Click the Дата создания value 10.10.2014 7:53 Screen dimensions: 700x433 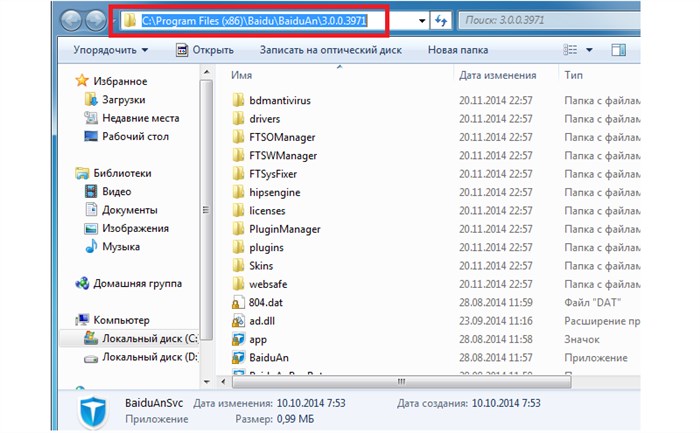[x=506, y=403]
